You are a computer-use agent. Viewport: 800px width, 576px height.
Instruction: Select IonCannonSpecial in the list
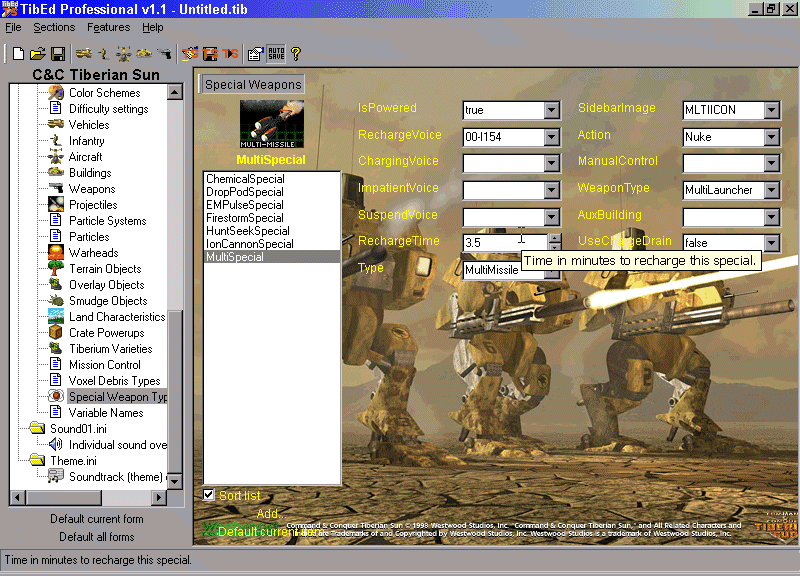(x=250, y=244)
